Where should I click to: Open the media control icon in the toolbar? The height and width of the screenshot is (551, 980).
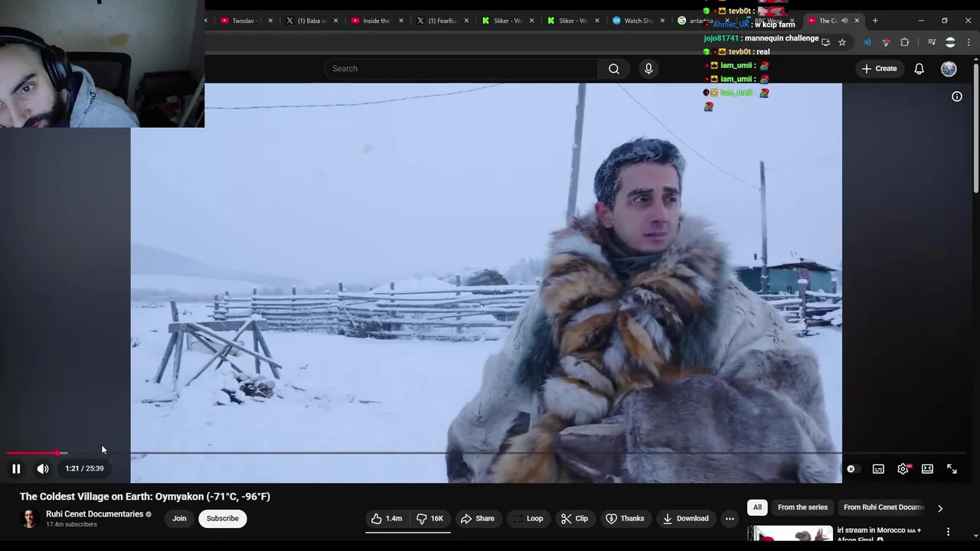(932, 42)
